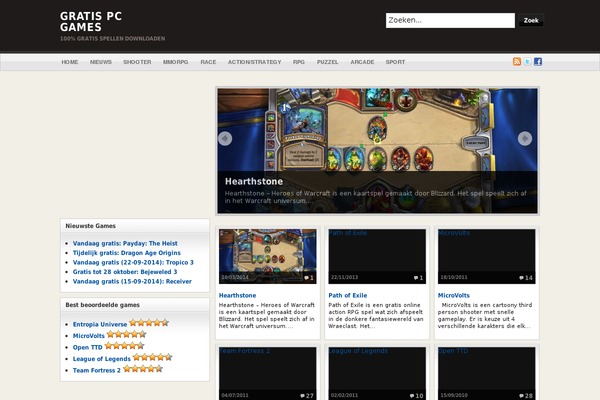Viewport: 600px width, 400px height.
Task: Click the Gratis PC Games site title
Action: point(91,22)
